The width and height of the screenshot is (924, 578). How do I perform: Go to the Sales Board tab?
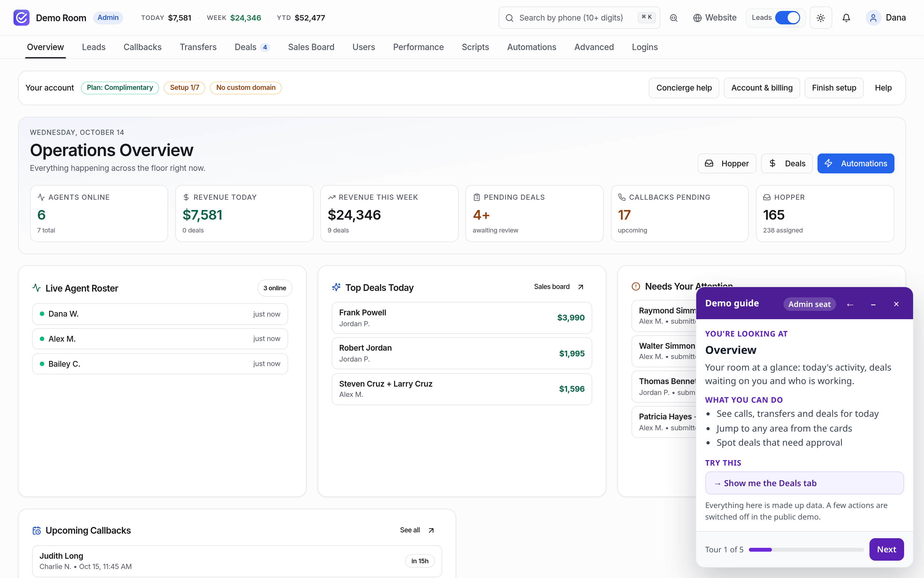tap(311, 47)
